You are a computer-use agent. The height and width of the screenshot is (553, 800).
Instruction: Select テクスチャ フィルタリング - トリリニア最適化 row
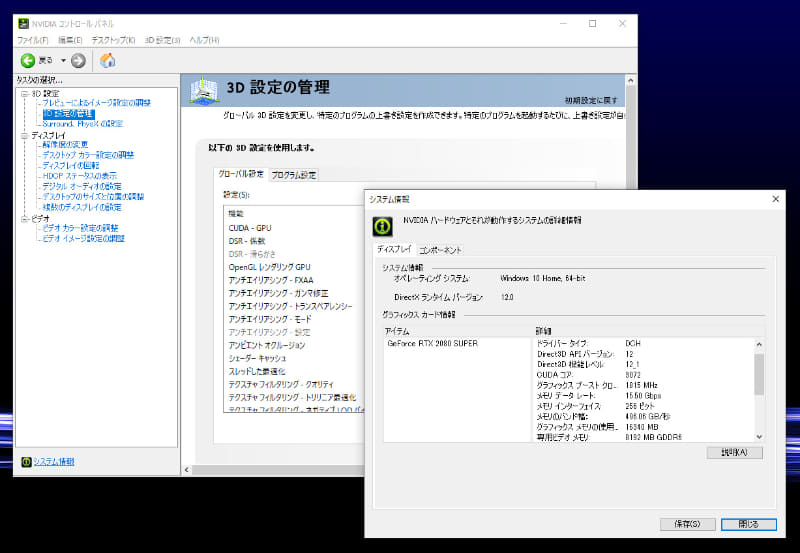coord(294,397)
